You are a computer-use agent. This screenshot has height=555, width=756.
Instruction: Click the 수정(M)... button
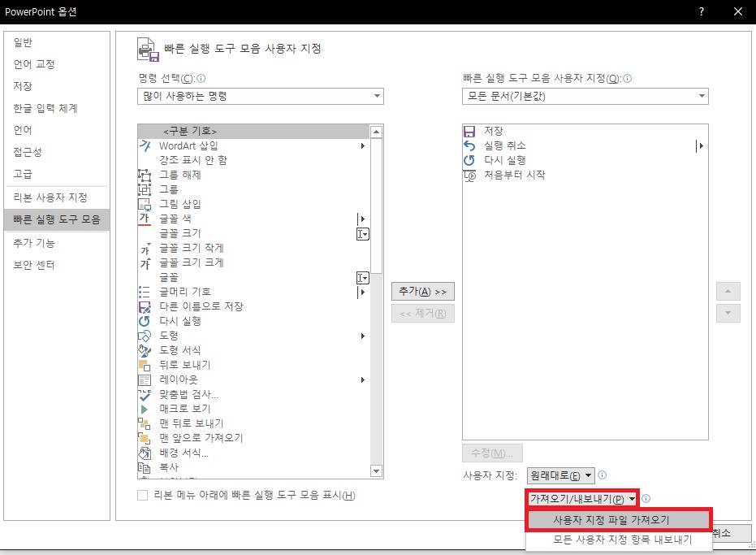click(x=492, y=453)
